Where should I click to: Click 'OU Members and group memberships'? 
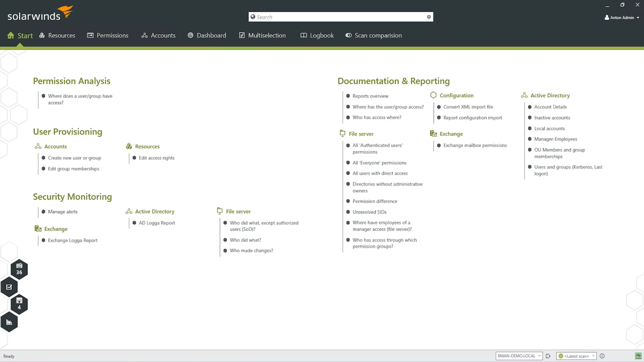[x=559, y=153]
